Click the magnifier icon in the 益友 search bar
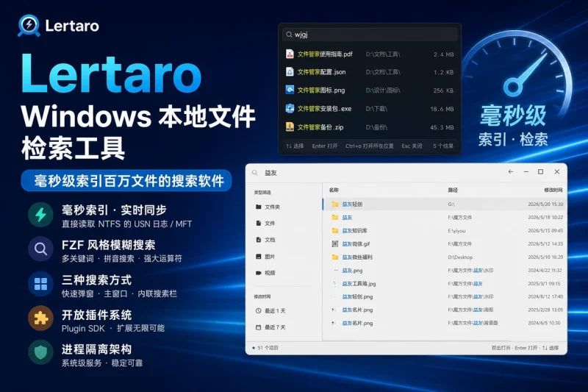 pyautogui.click(x=255, y=173)
